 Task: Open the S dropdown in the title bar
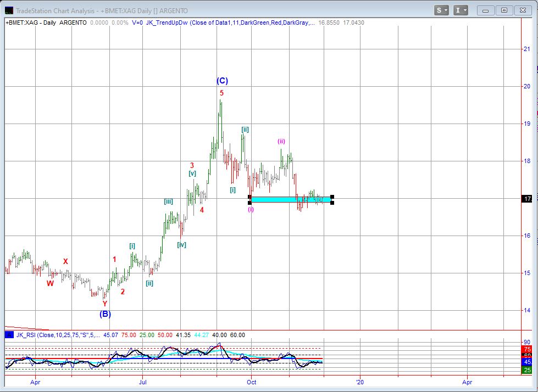click(x=441, y=10)
